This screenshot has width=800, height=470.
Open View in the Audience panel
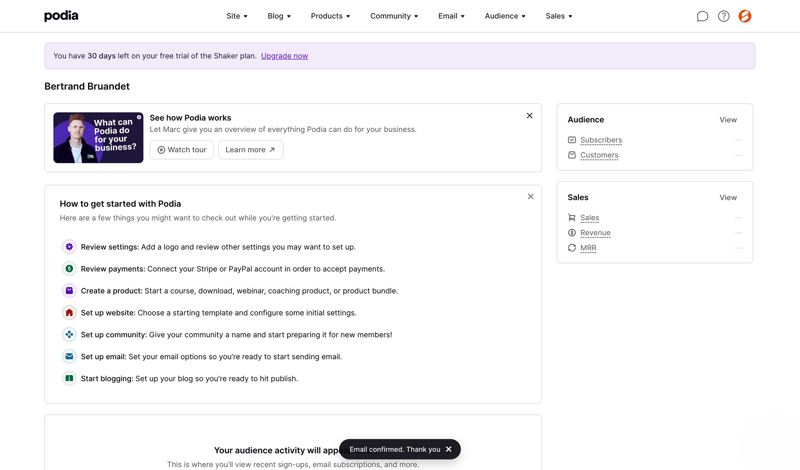point(728,120)
